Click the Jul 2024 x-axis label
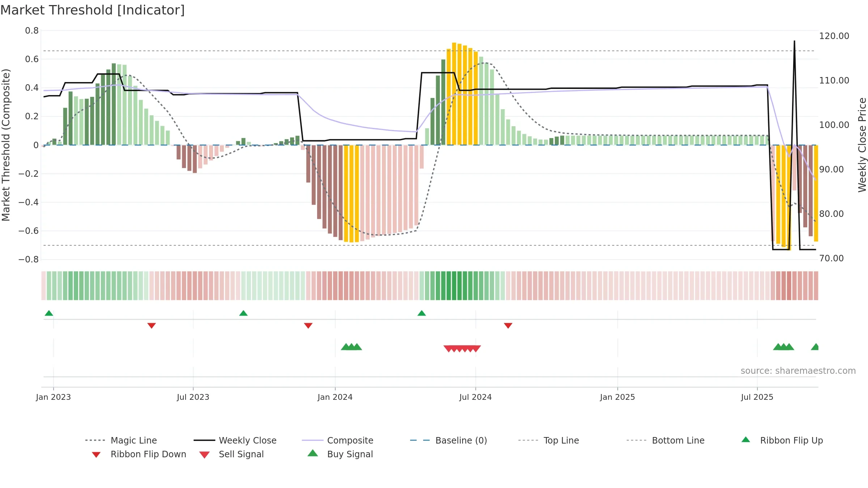The width and height of the screenshot is (868, 488). pos(476,397)
